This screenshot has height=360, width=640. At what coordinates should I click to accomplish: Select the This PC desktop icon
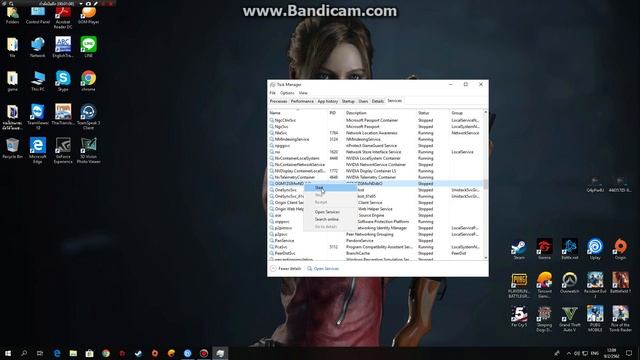38,80
